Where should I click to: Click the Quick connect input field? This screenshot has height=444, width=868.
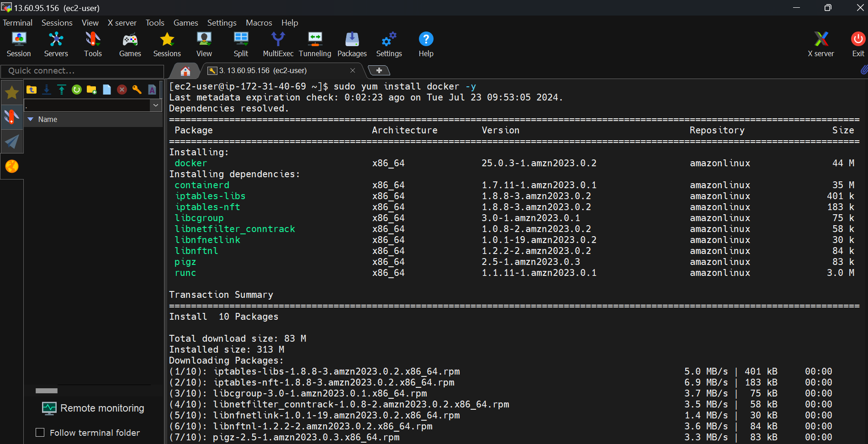[82, 71]
